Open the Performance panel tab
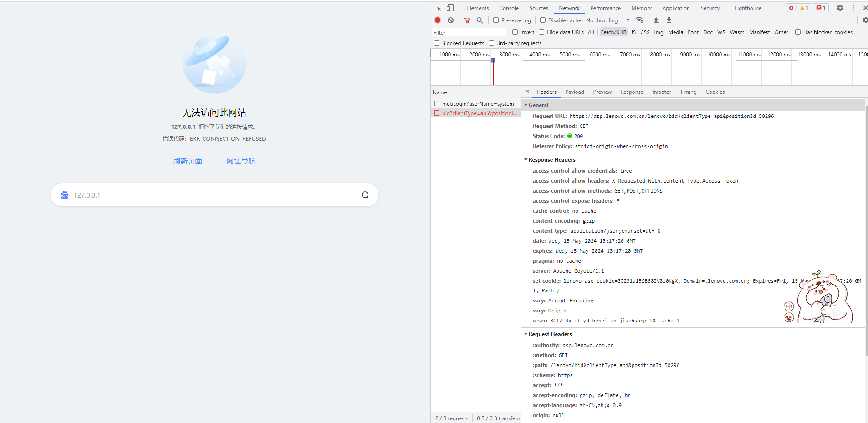The image size is (868, 423). point(606,8)
